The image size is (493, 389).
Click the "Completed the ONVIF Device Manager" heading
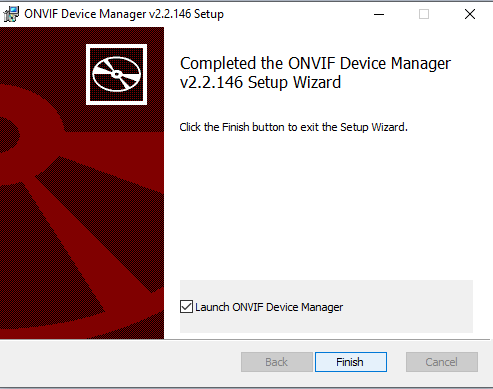tap(315, 63)
